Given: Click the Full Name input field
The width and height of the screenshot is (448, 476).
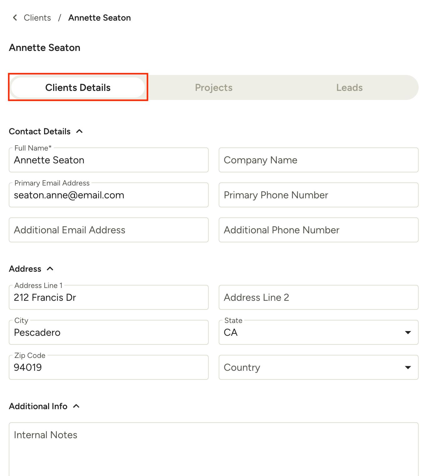Looking at the screenshot, I should pos(108,160).
